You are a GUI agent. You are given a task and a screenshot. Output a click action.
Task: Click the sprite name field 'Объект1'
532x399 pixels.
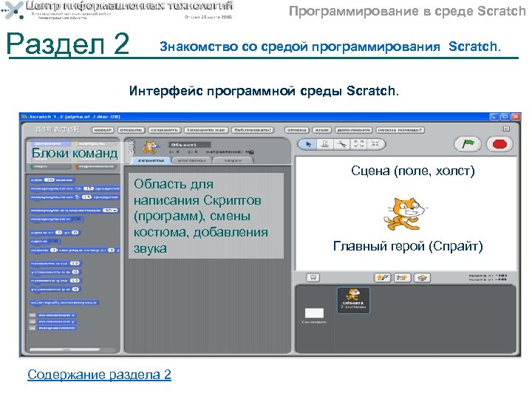click(190, 145)
